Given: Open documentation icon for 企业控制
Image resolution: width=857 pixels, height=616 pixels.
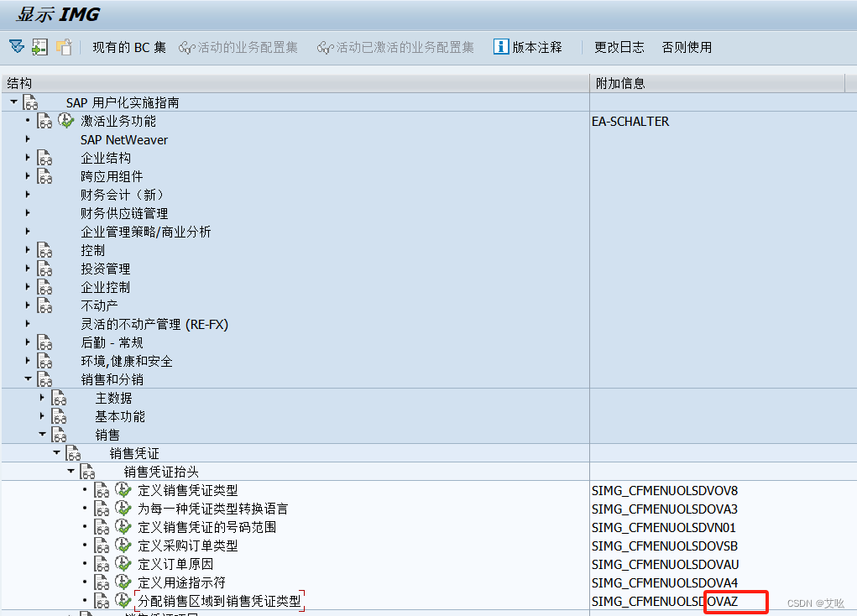Looking at the screenshot, I should [x=44, y=287].
